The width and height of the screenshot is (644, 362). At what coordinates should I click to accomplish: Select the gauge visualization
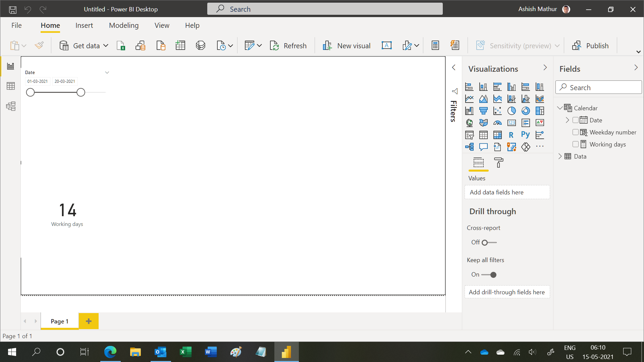497,123
